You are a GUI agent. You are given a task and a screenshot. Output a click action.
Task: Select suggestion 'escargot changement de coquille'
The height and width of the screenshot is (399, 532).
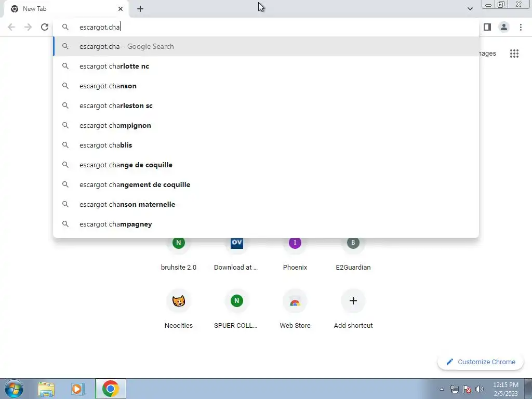point(266,184)
